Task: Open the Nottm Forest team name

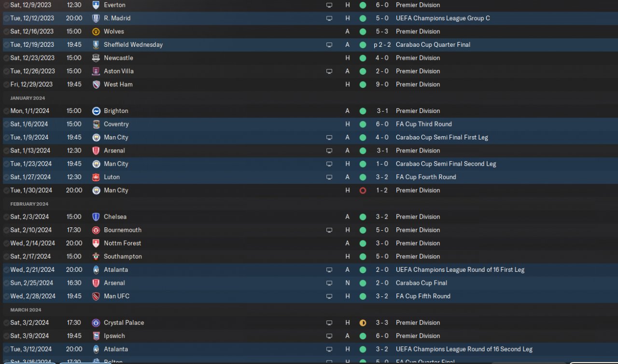Action: (122, 243)
